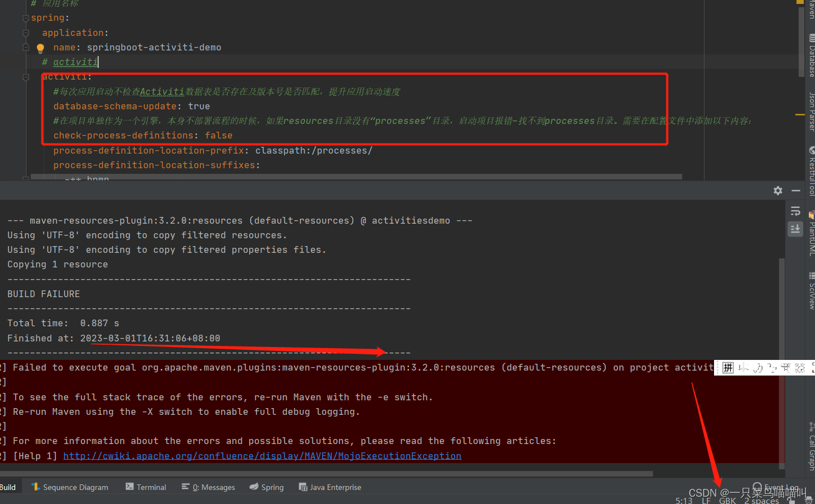This screenshot has width=815, height=504.
Task: Open the Call Graph side panel
Action: [x=811, y=447]
